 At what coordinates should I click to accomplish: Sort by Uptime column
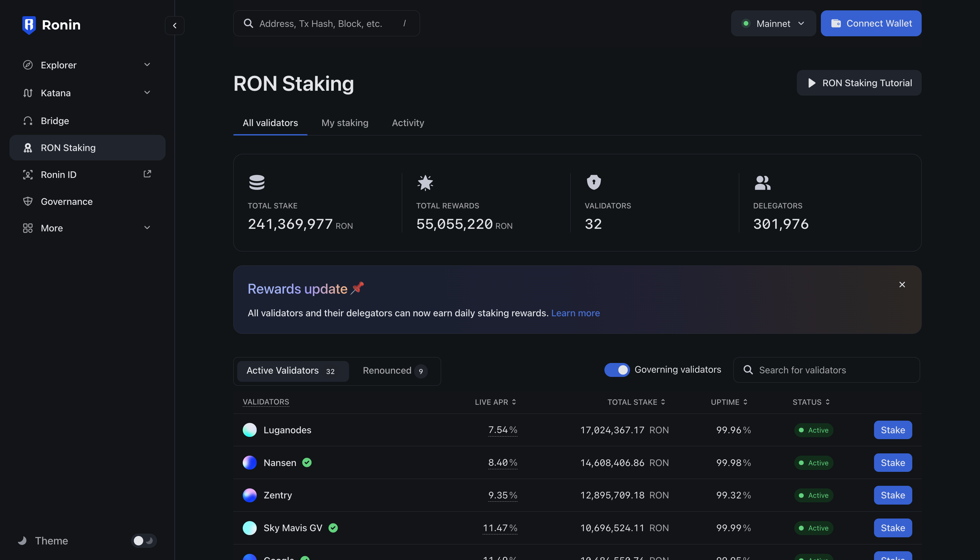[729, 402]
